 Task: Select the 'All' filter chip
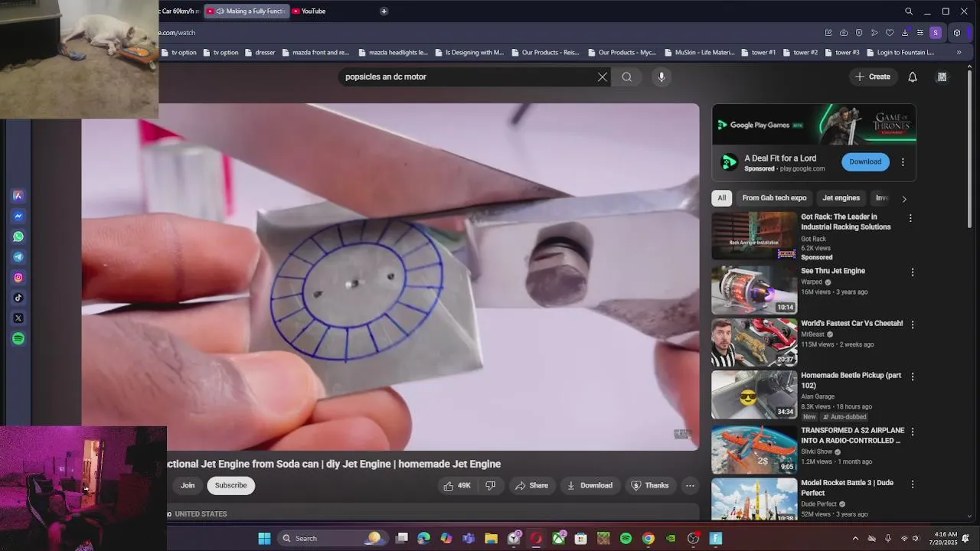click(721, 197)
